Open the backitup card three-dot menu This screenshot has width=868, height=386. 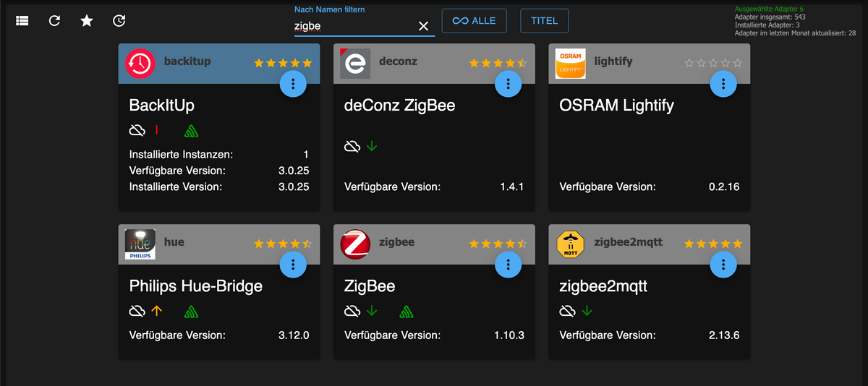click(293, 84)
